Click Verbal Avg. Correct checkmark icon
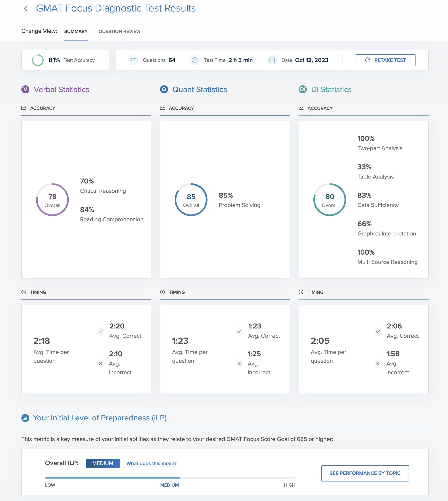The height and width of the screenshot is (501, 448). point(101,331)
